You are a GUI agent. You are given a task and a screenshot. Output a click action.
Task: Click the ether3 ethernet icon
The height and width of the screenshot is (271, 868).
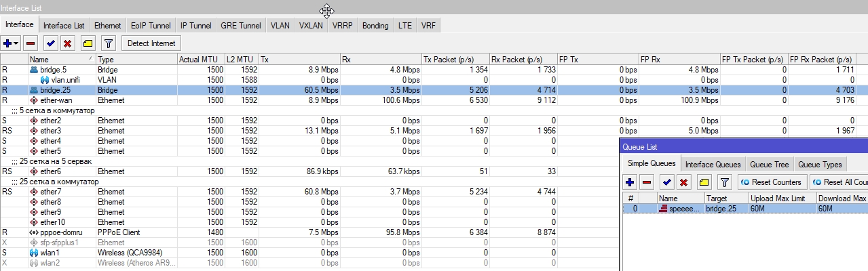click(x=34, y=131)
